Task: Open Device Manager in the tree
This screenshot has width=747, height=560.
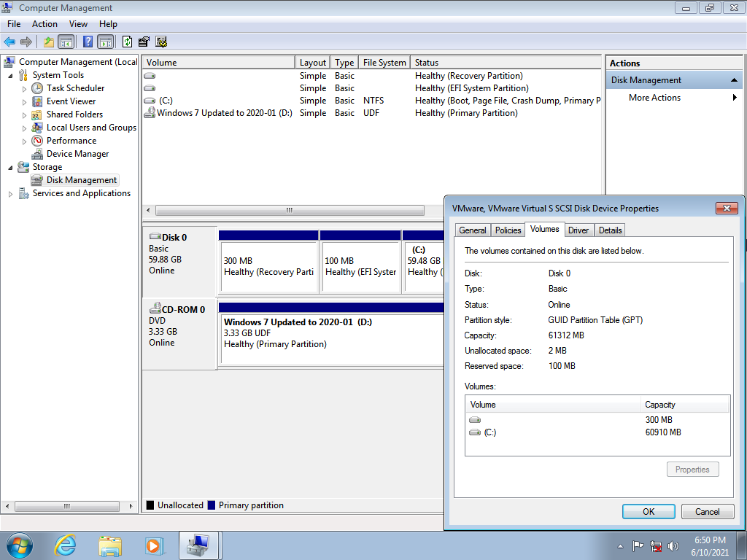Action: (x=77, y=154)
